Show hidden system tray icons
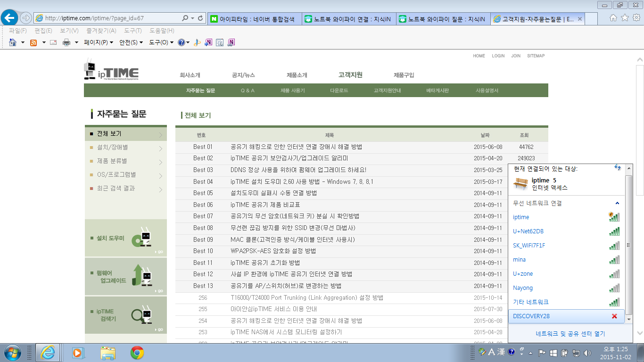 coord(531,353)
